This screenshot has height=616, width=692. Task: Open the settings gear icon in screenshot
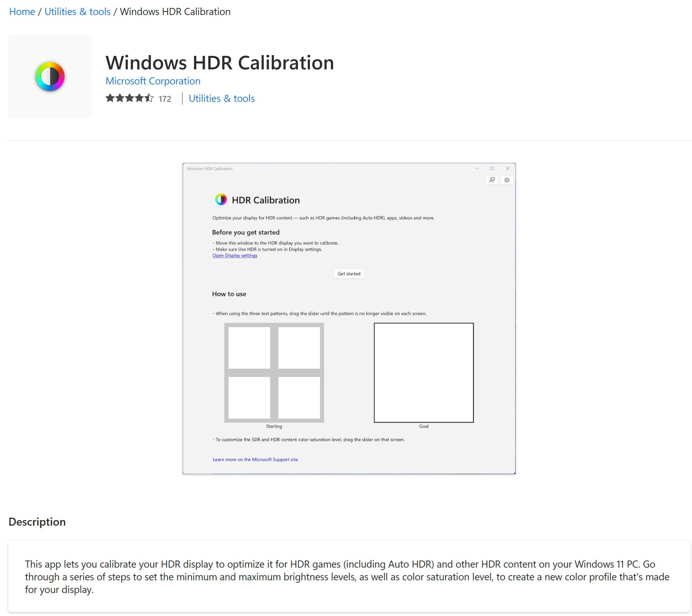click(507, 180)
